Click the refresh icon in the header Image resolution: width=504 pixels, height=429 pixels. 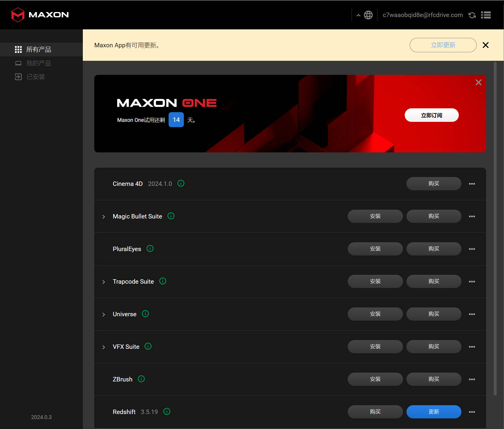472,15
